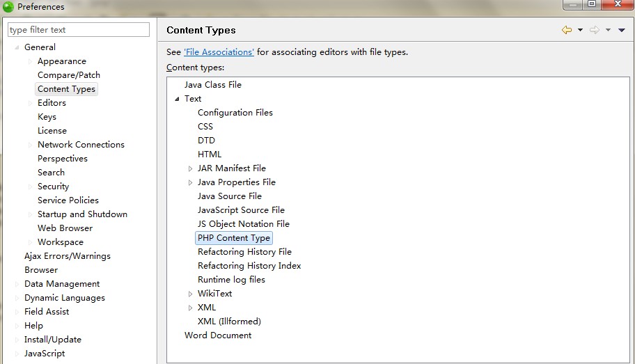
Task: Click the green Preferences window icon
Action: click(x=8, y=7)
